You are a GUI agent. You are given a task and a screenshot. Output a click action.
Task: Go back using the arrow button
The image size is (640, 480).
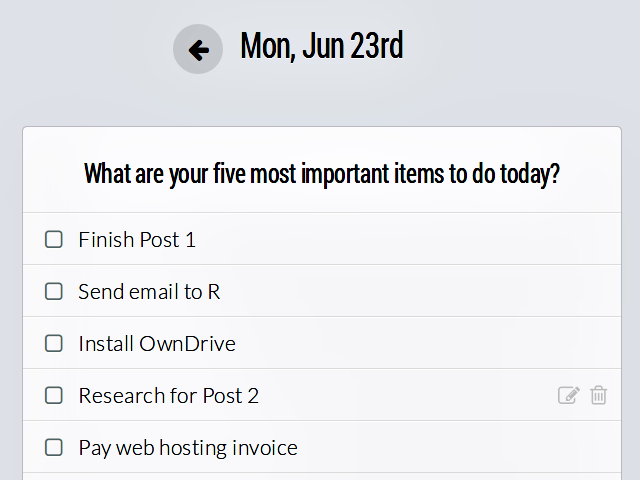click(x=198, y=49)
